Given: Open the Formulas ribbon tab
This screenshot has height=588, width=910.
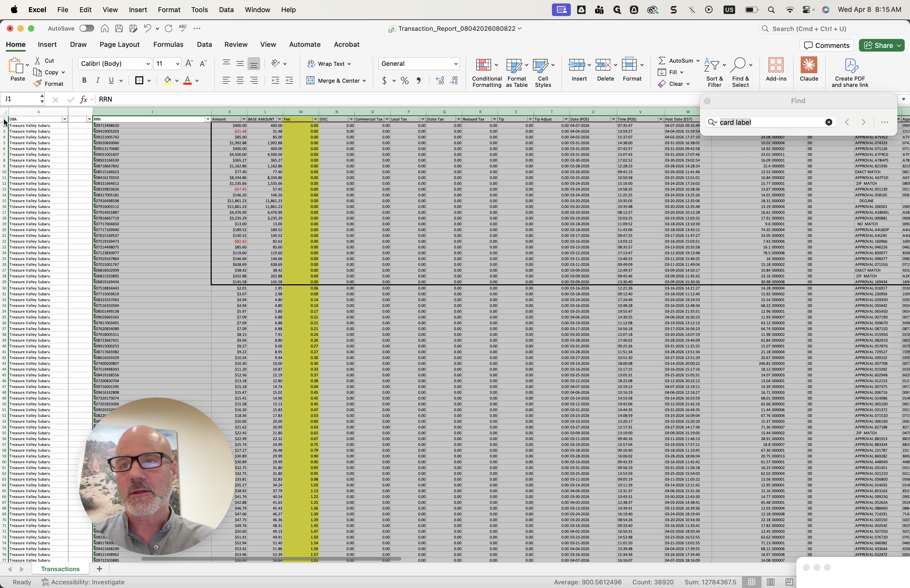Looking at the screenshot, I should click(168, 44).
